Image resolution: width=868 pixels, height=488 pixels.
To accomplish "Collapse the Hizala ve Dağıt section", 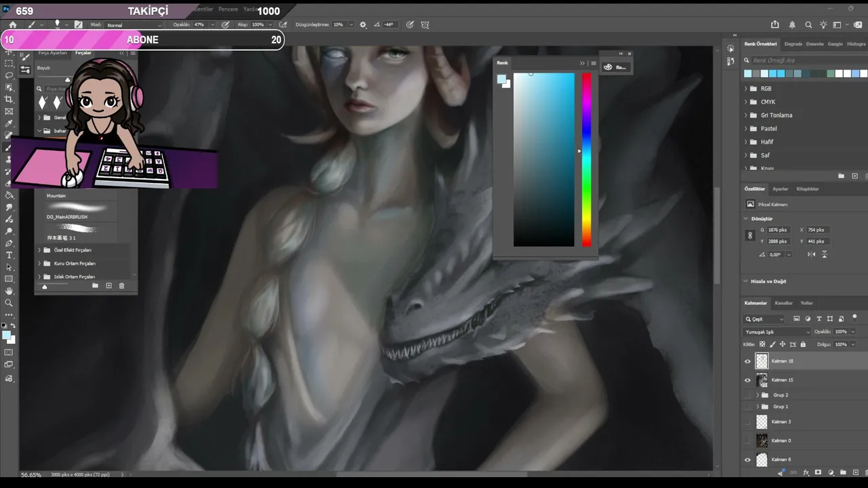I will click(746, 281).
